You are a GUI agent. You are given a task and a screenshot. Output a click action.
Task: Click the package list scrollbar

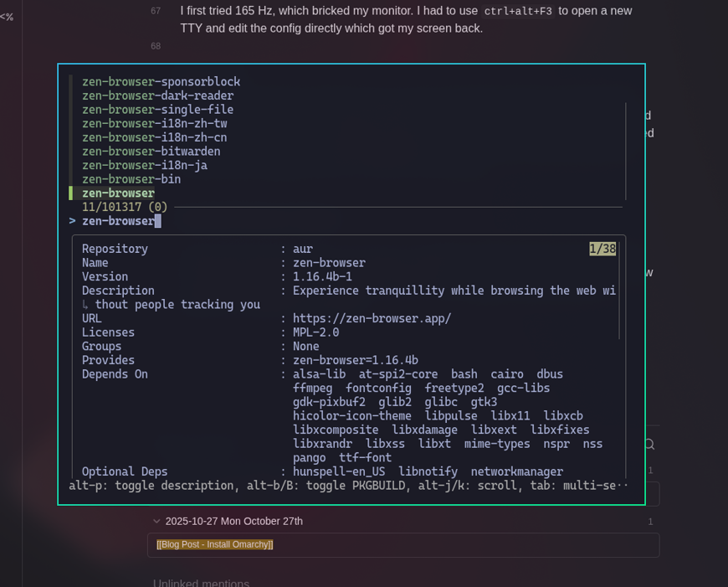coord(625,151)
